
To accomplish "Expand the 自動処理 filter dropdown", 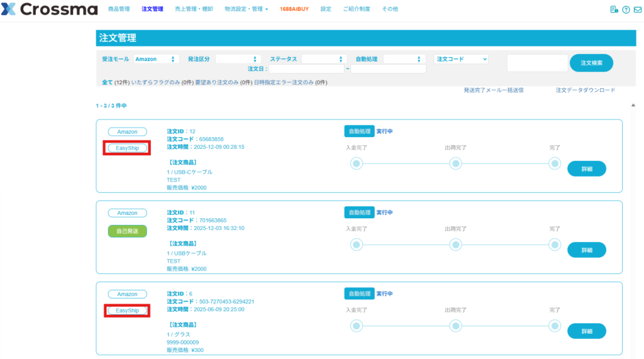I will click(x=404, y=59).
